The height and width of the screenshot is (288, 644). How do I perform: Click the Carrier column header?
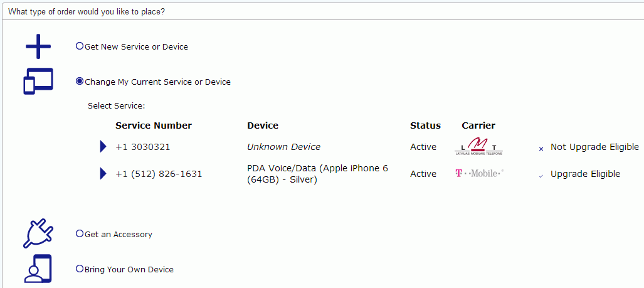pyautogui.click(x=478, y=125)
